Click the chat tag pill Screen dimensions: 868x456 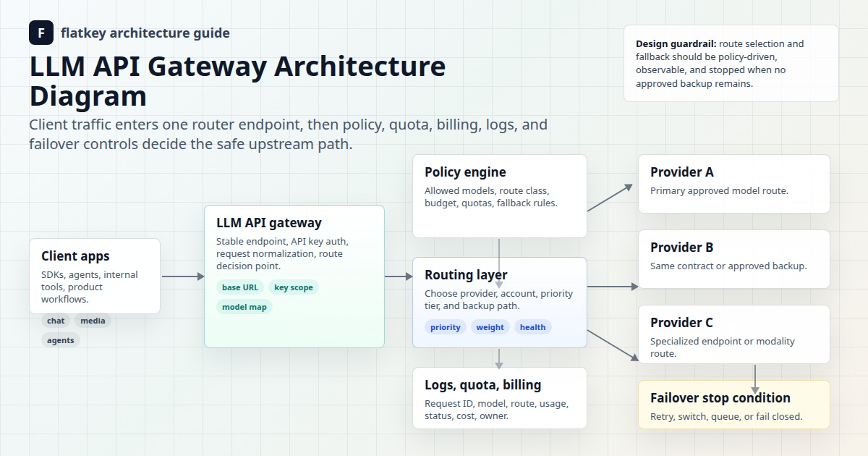click(x=56, y=321)
